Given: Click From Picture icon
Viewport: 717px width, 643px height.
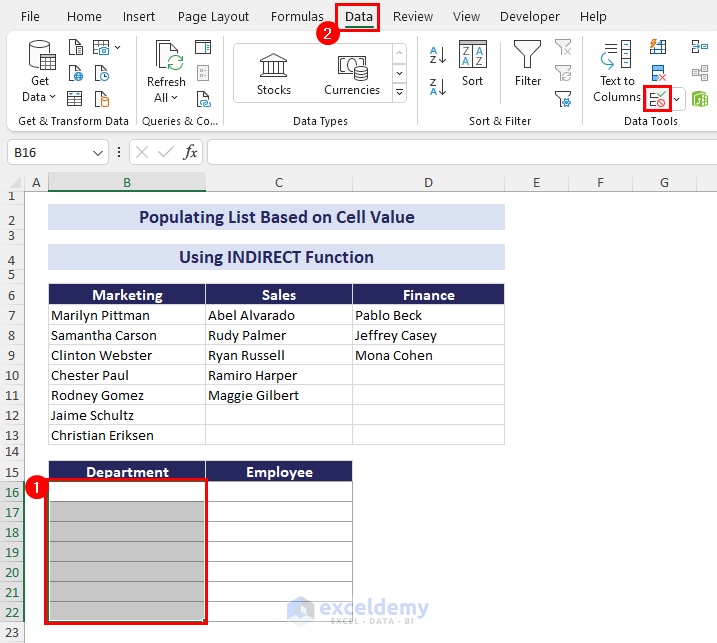Looking at the screenshot, I should pos(102,47).
